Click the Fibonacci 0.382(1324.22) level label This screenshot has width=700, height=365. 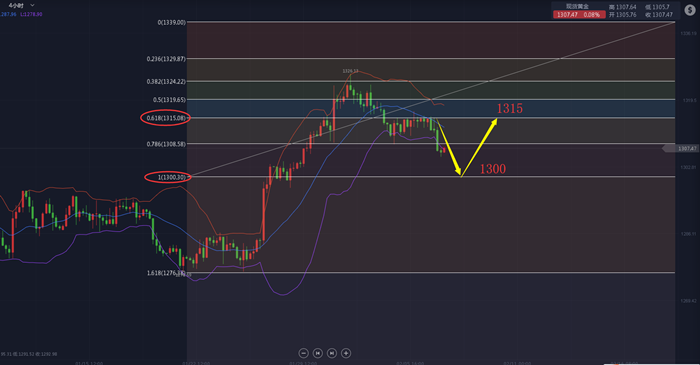(166, 82)
